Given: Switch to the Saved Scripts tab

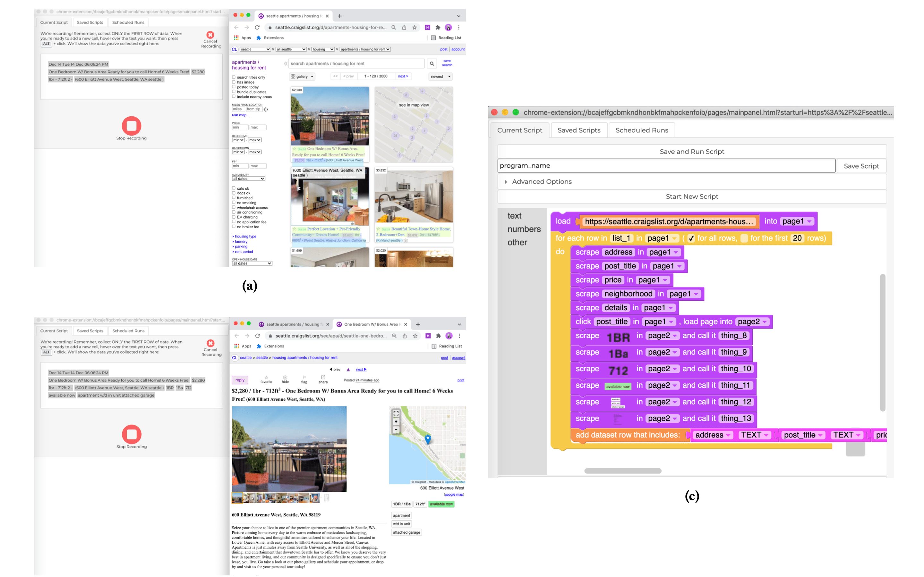Looking at the screenshot, I should [579, 130].
